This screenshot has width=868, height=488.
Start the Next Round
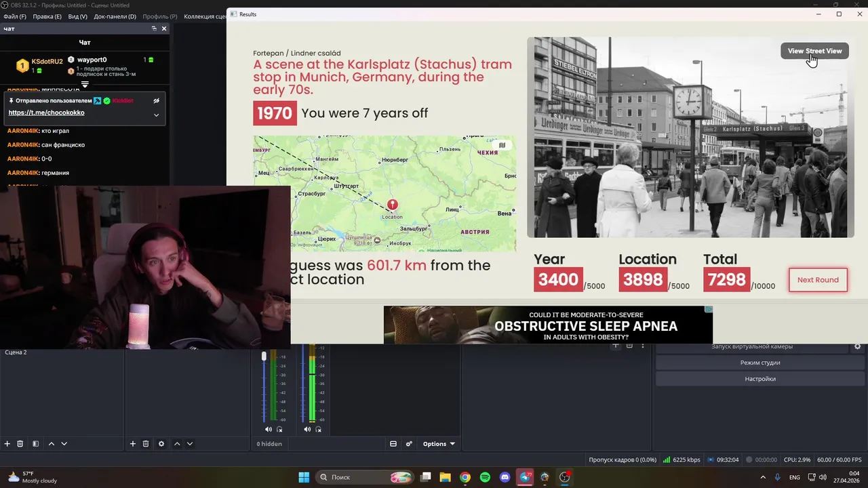818,280
